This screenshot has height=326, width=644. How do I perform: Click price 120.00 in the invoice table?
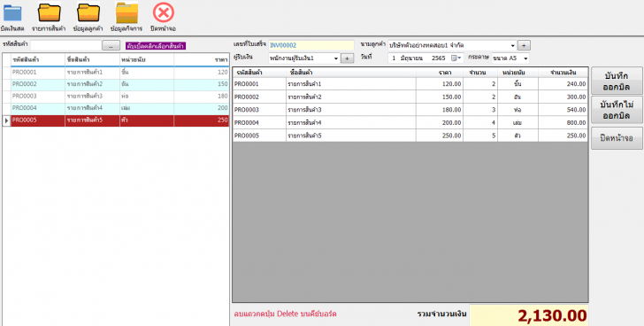click(451, 84)
